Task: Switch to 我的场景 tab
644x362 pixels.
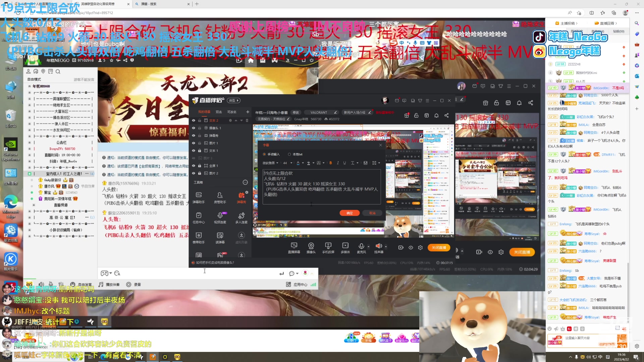Action: click(x=204, y=112)
